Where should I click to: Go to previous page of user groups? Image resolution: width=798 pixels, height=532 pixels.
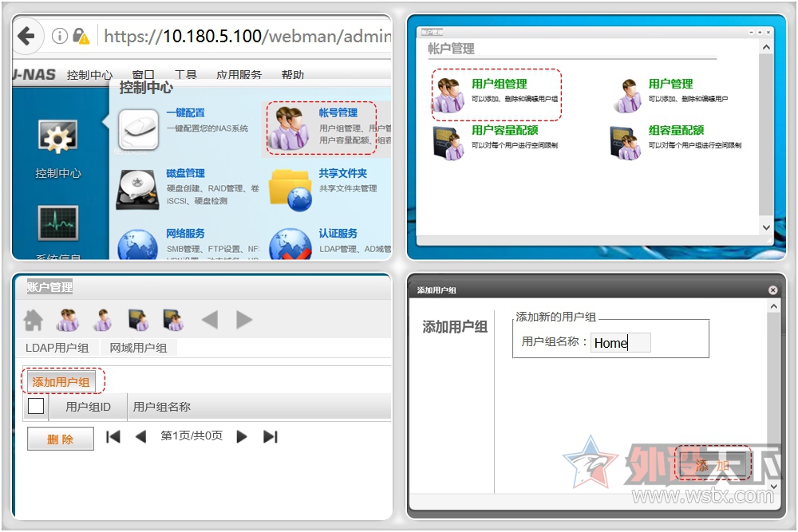tap(140, 436)
